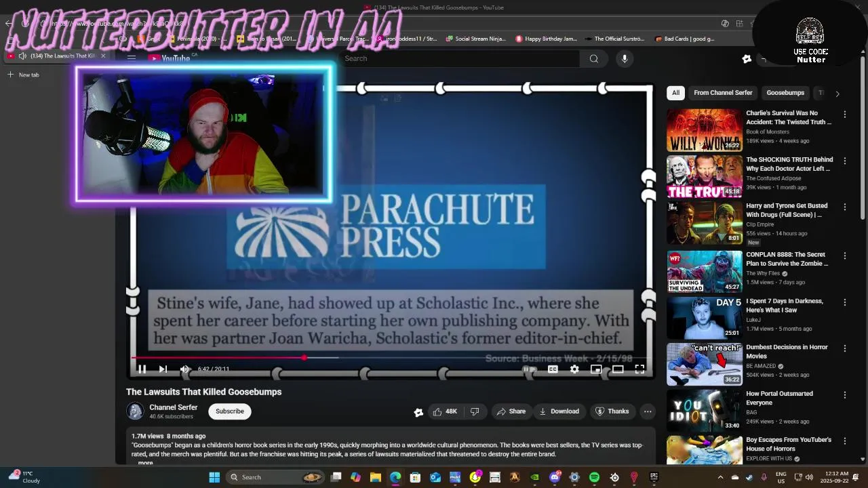Viewport: 868px width, 488px height.
Task: Open options for Harry and Tyrone video
Action: pos(844,207)
